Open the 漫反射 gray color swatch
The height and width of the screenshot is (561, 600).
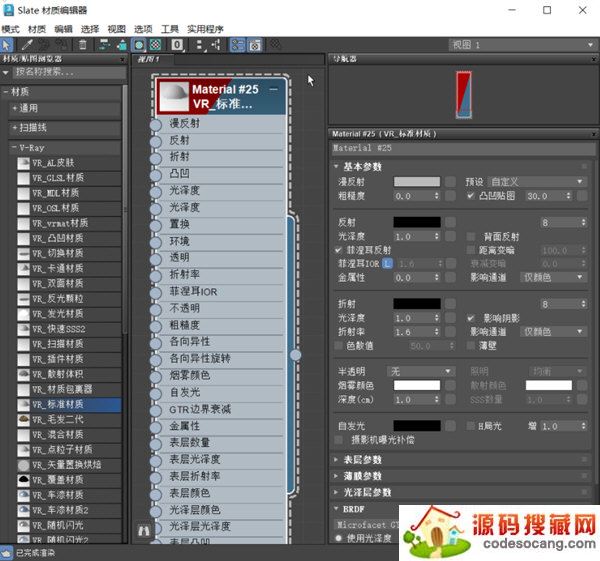417,181
